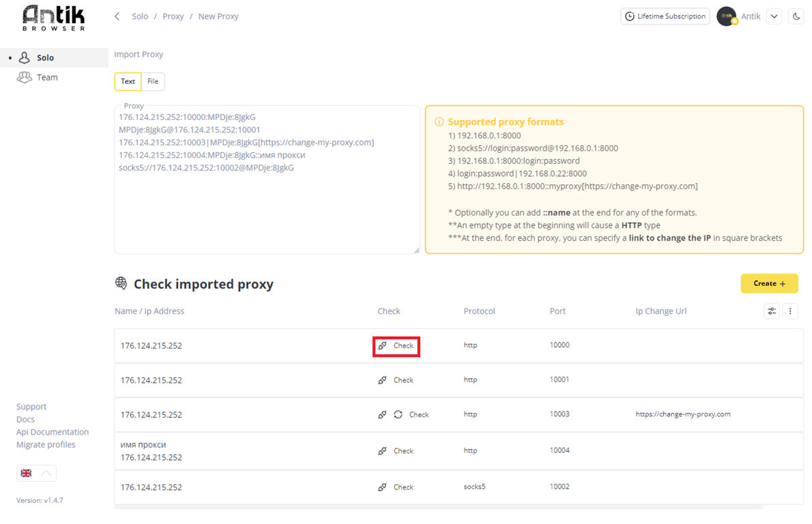Click the имя прокси proxy name
Screen dimensions: 812x524
coord(143,445)
